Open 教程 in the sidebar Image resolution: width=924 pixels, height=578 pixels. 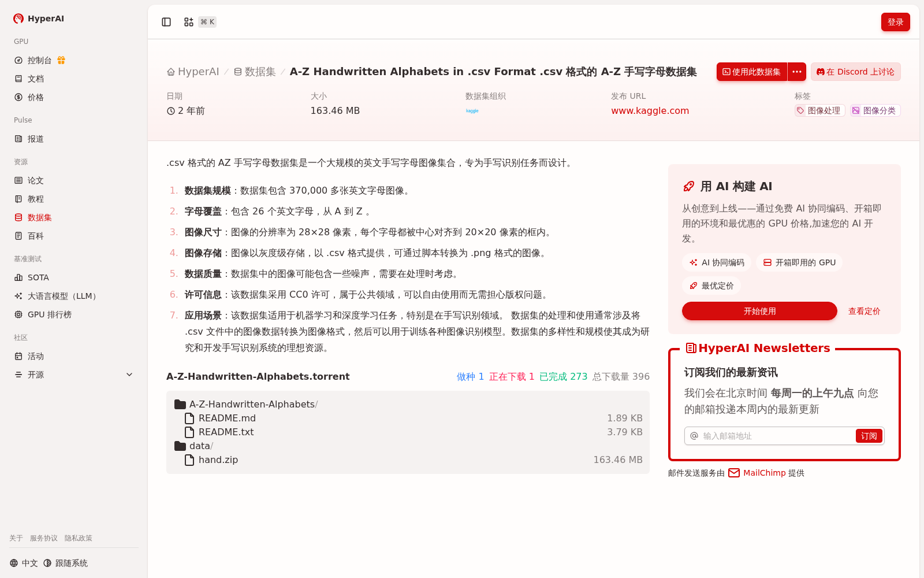click(36, 199)
